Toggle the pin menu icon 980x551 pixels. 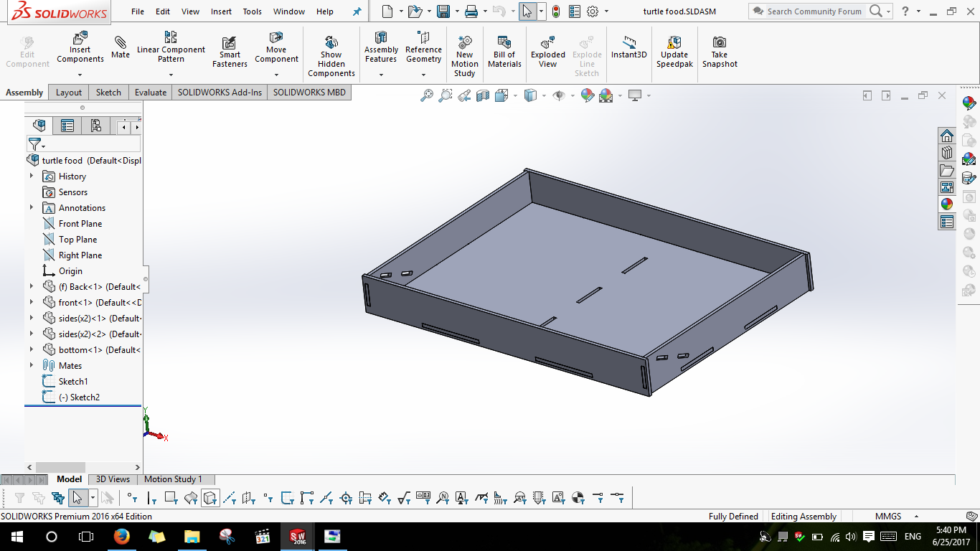coord(357,11)
